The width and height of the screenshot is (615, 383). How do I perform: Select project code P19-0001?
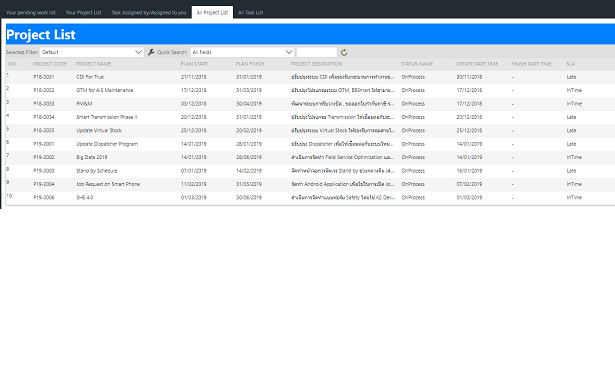click(44, 144)
